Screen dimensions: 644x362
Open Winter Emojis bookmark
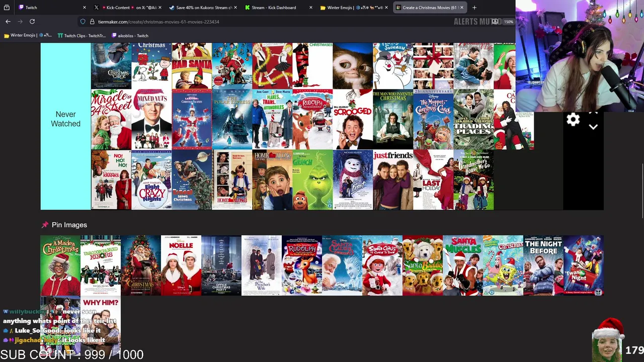(28, 36)
